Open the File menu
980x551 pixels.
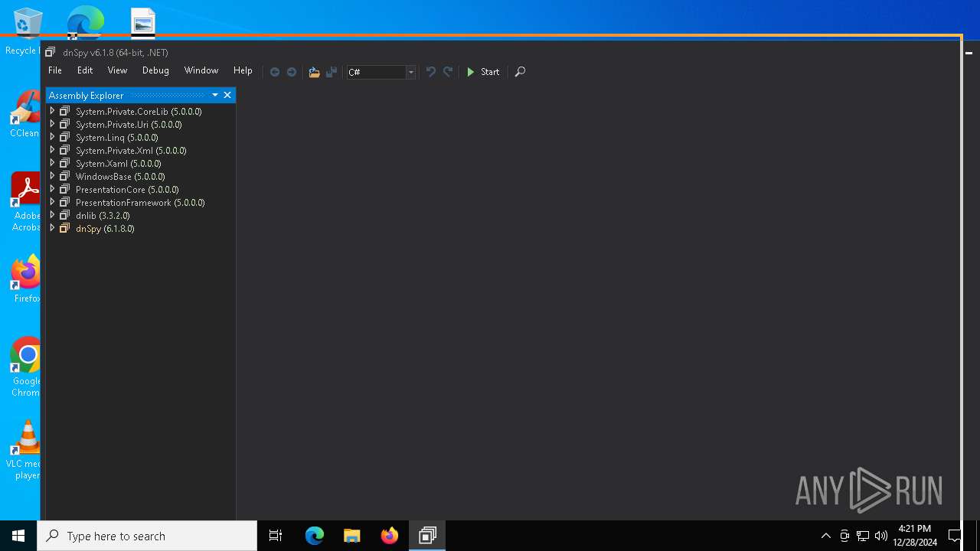[x=55, y=70]
